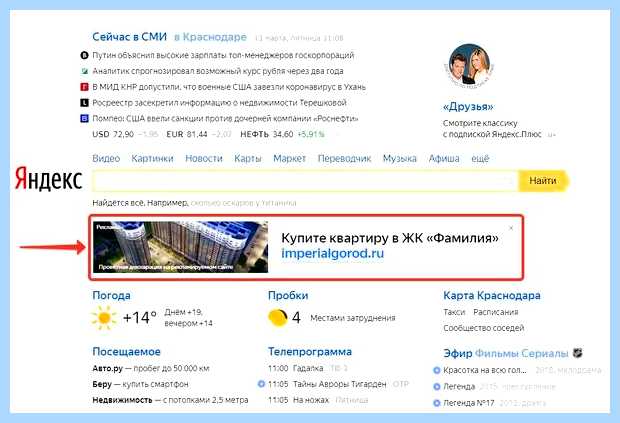
Task: Click the hockey icon next to Сериалы
Action: pyautogui.click(x=578, y=353)
